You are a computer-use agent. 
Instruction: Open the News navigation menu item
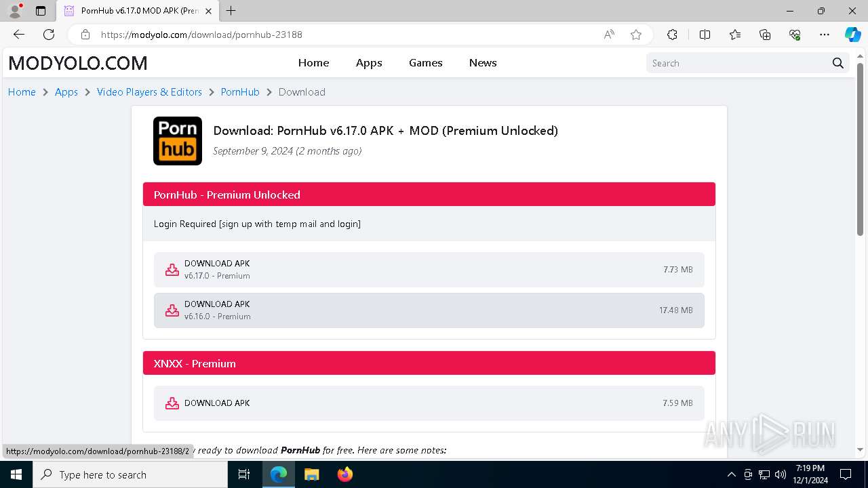tap(483, 62)
